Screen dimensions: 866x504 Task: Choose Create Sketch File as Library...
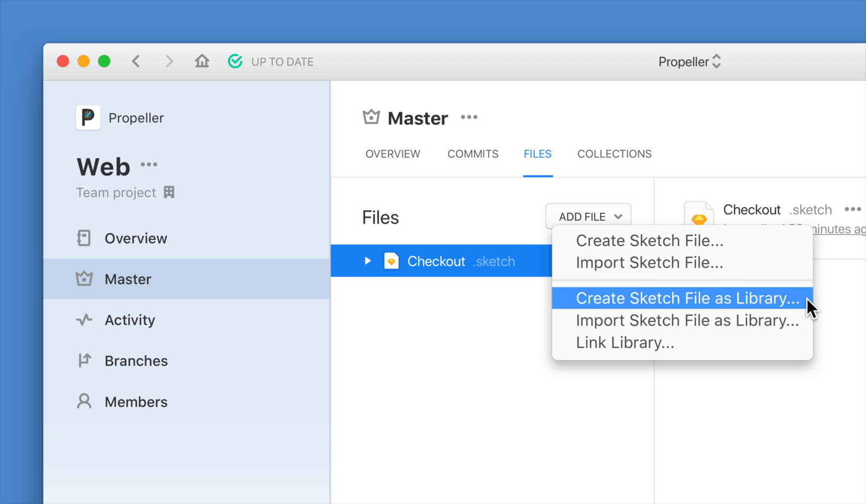(x=682, y=298)
